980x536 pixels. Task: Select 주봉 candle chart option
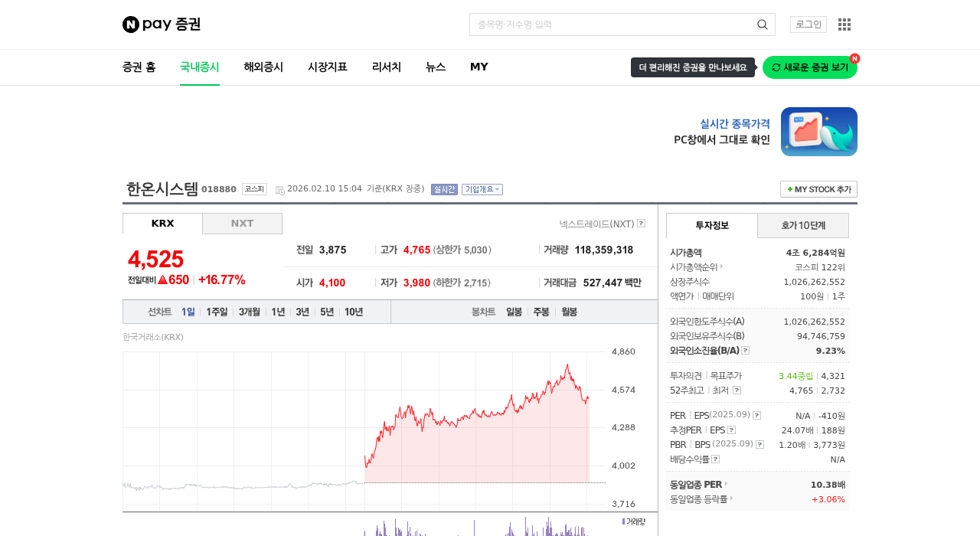(544, 311)
